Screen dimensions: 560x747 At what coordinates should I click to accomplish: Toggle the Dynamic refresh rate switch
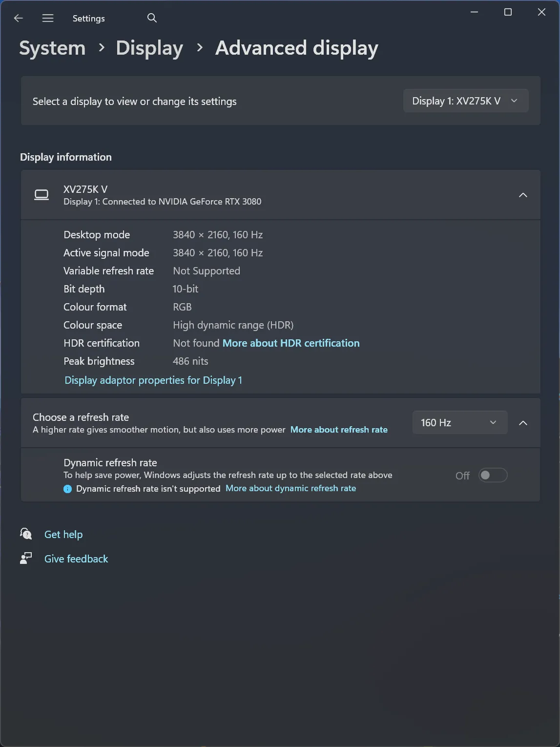point(493,475)
